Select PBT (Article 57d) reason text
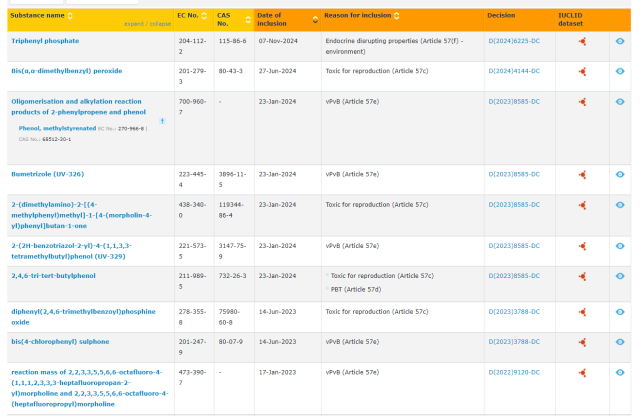The image size is (640, 416). coord(356,289)
